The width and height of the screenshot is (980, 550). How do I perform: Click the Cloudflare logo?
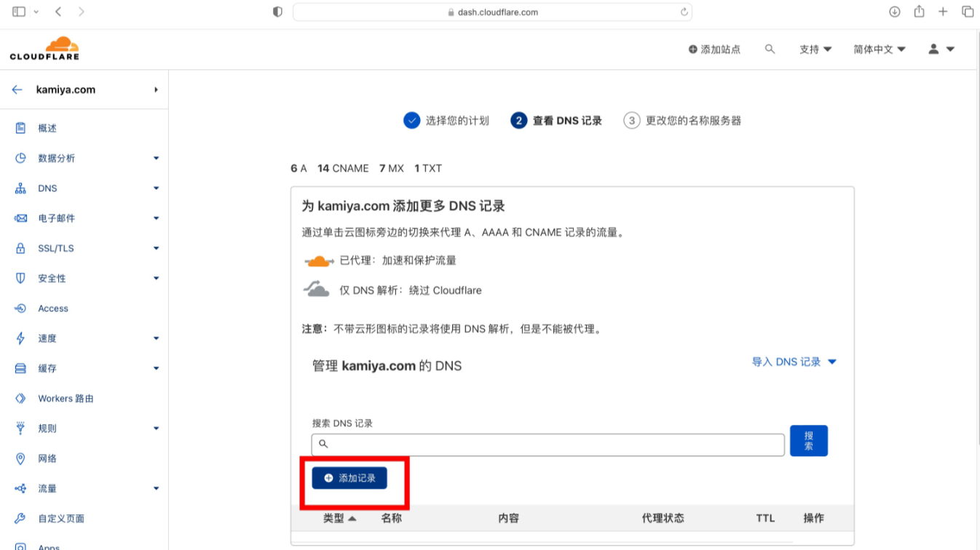[44, 48]
